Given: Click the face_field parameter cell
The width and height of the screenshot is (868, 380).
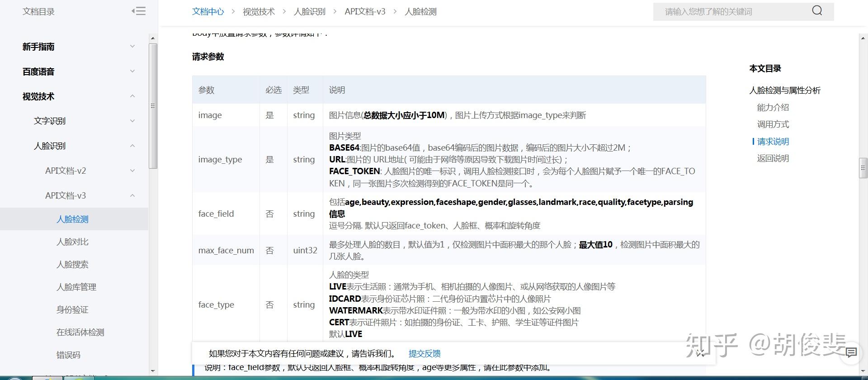Looking at the screenshot, I should click(x=226, y=214).
